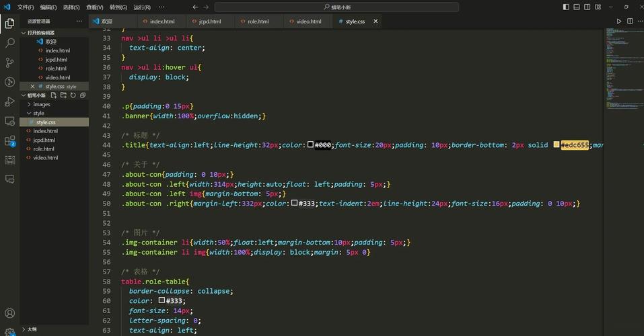The height and width of the screenshot is (336, 644).
Task: Switch to the role.html tab
Action: tap(258, 22)
